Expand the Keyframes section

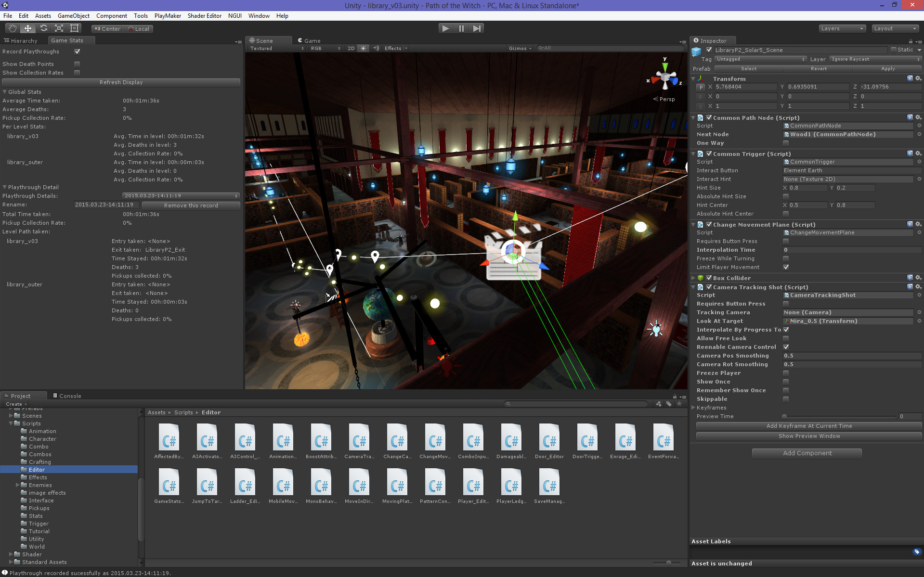pyautogui.click(x=694, y=408)
